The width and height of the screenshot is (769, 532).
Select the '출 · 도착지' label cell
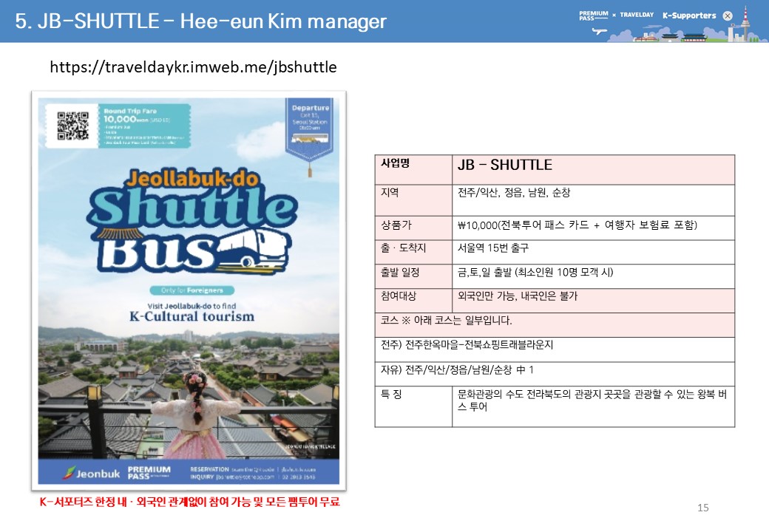[413, 252]
